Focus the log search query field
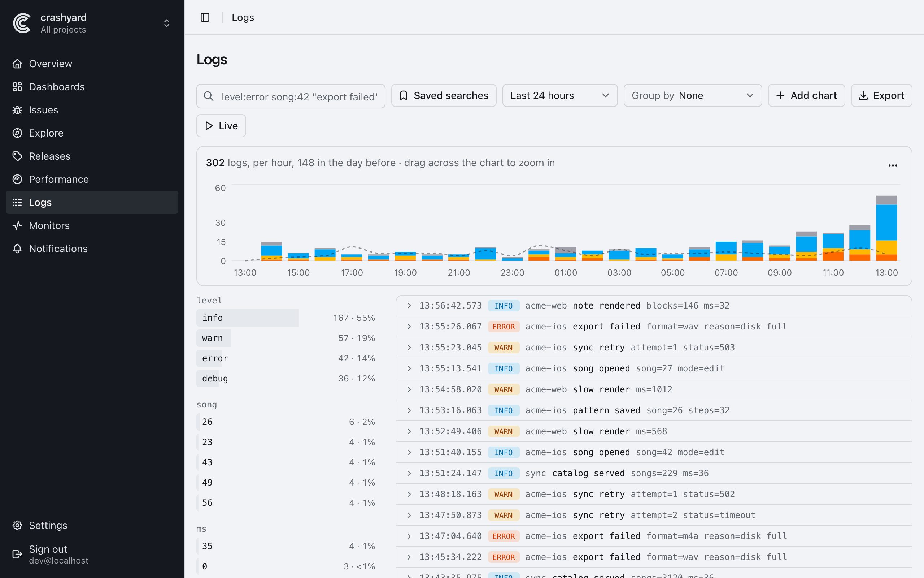The width and height of the screenshot is (924, 578). 291,96
